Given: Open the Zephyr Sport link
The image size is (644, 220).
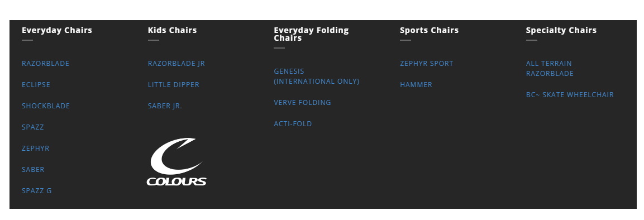Looking at the screenshot, I should 427,64.
